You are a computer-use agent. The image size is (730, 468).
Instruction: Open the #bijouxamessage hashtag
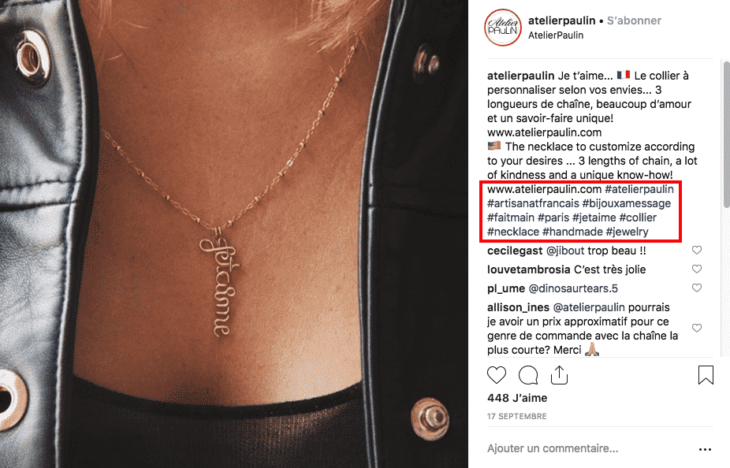tap(626, 203)
